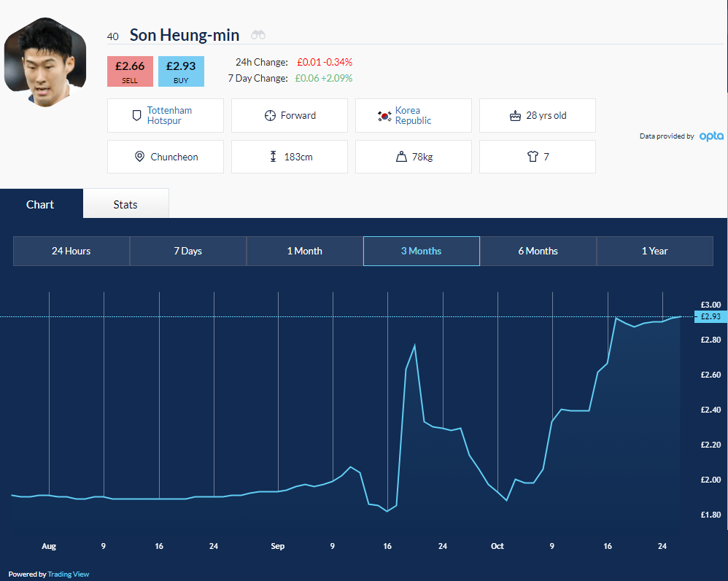Switch to the Stats tab
The image size is (728, 581).
(x=125, y=204)
